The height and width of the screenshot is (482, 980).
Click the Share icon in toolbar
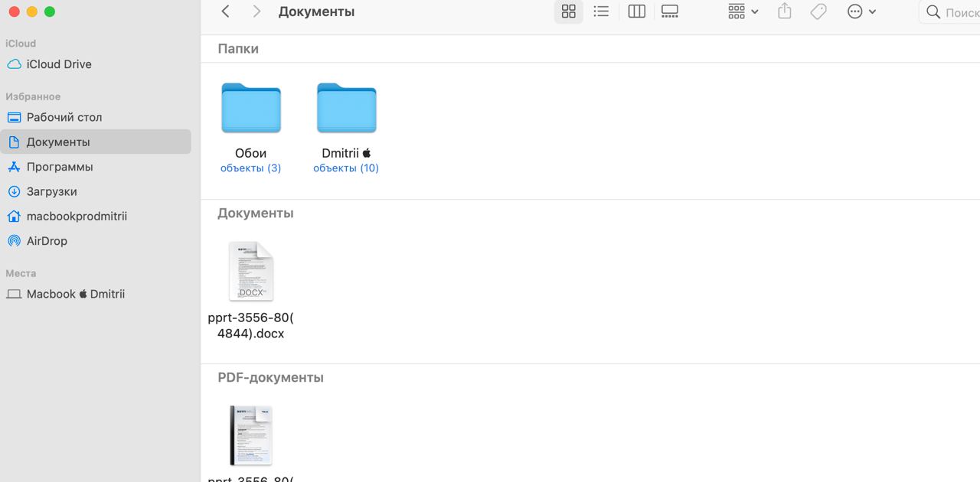[784, 11]
